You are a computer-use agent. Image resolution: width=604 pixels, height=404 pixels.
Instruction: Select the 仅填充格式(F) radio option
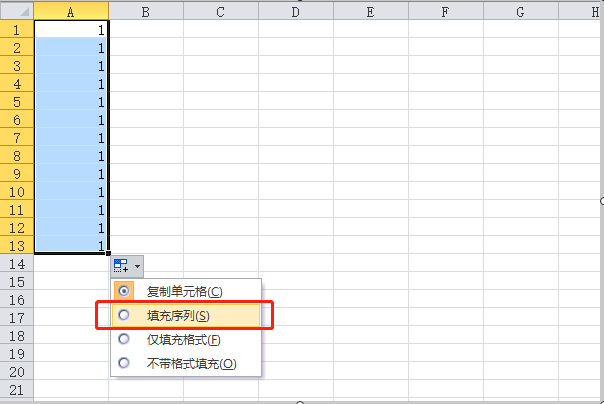(186, 339)
